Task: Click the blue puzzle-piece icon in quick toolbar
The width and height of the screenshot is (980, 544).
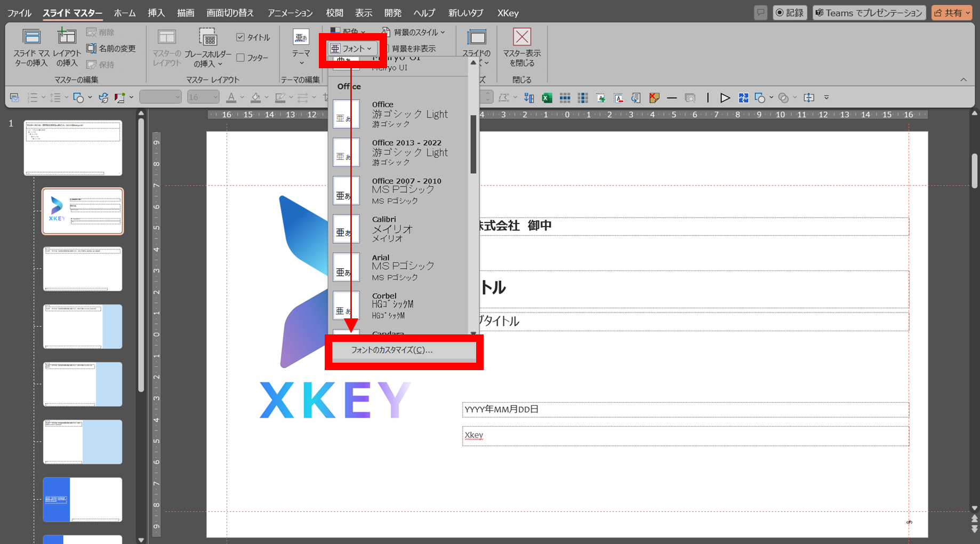Action: coord(743,98)
